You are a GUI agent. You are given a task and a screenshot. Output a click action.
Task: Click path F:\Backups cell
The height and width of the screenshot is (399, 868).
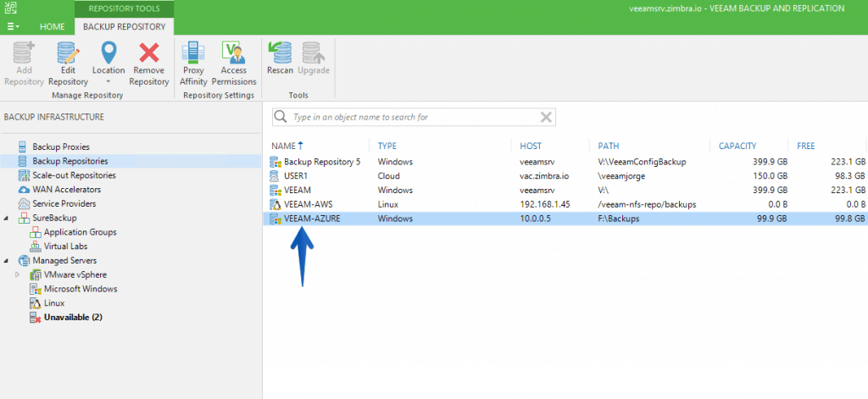click(618, 219)
